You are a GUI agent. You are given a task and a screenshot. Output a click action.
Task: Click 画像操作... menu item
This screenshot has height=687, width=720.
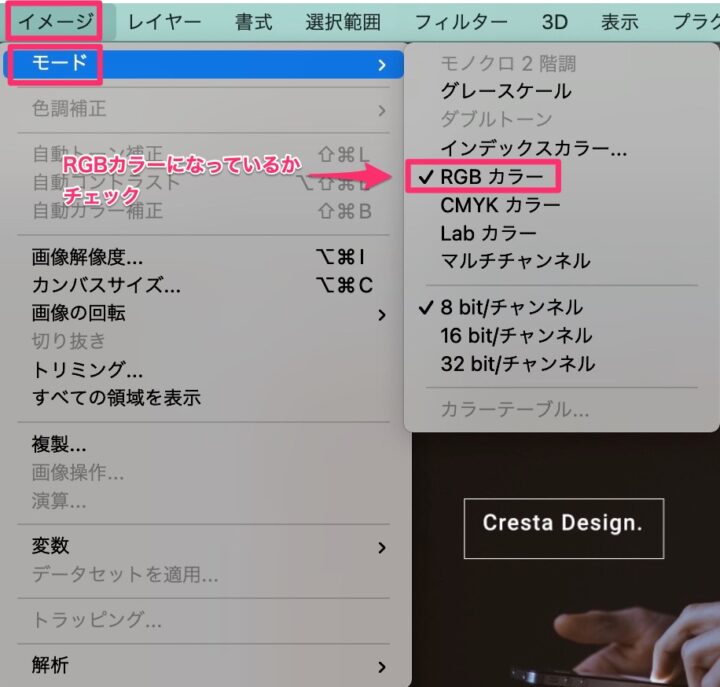[x=203, y=473]
